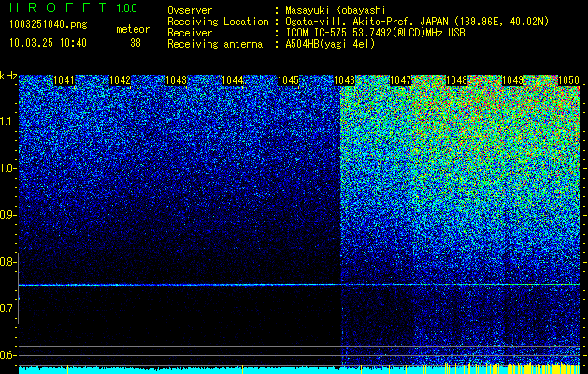Image resolution: width=588 pixels, height=374 pixels.
Task: Click the 1.1 frequency axis label
Action: click(7, 122)
